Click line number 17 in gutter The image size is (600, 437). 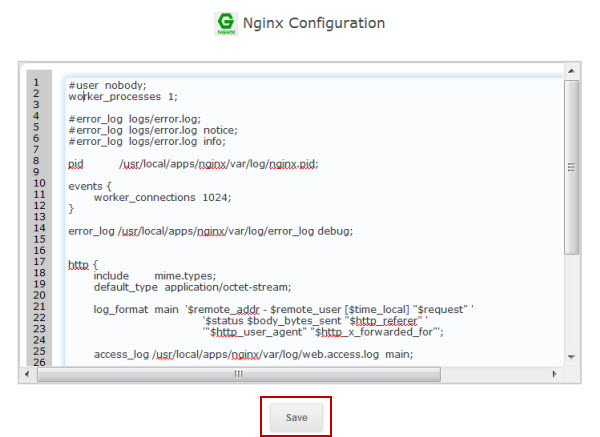coord(39,262)
